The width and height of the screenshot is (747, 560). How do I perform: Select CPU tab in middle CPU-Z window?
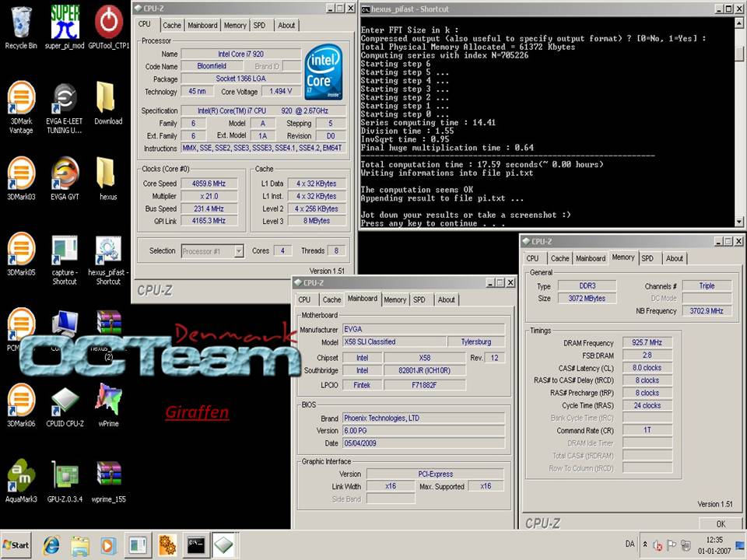point(304,299)
